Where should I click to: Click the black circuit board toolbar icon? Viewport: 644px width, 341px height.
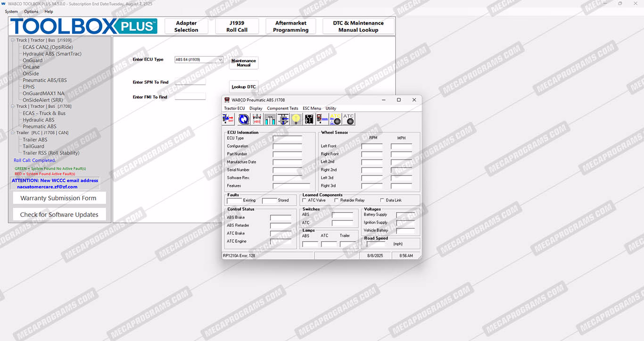click(309, 119)
